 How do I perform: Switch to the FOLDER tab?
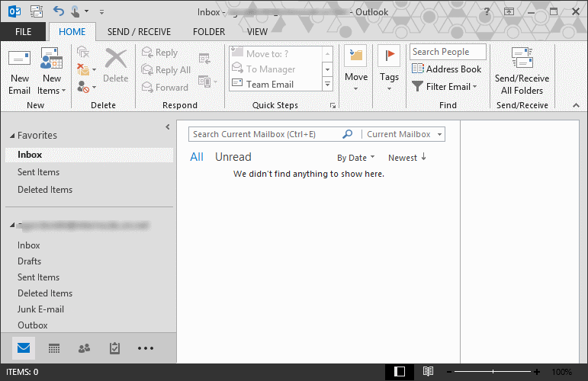(209, 32)
